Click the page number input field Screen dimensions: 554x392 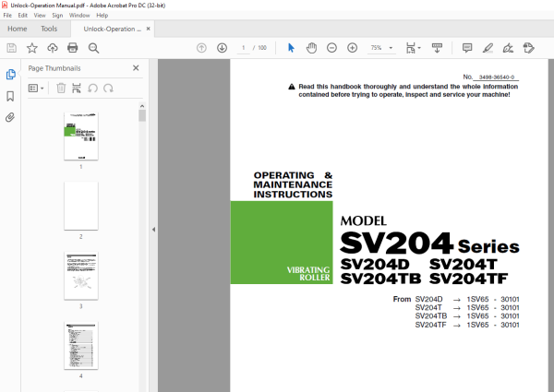(243, 48)
